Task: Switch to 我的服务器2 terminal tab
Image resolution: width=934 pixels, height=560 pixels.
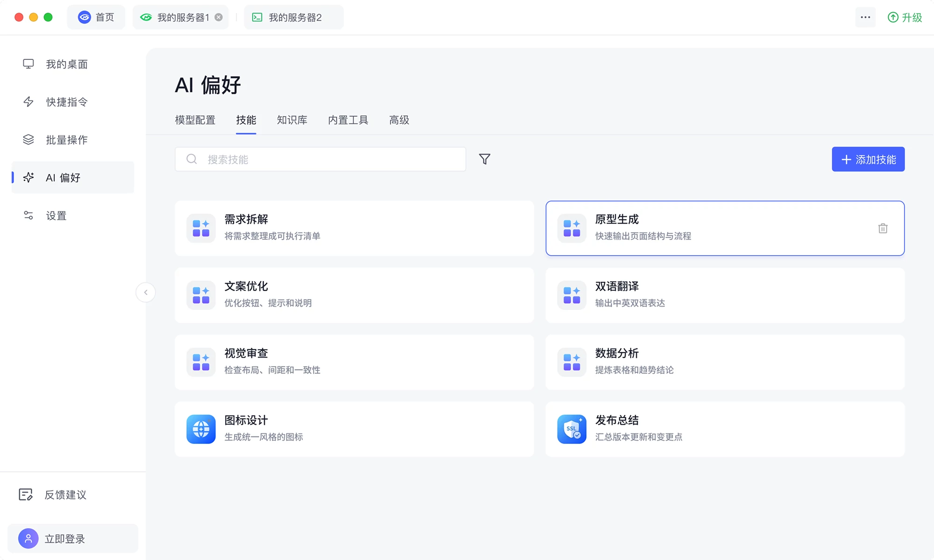Action: (294, 17)
